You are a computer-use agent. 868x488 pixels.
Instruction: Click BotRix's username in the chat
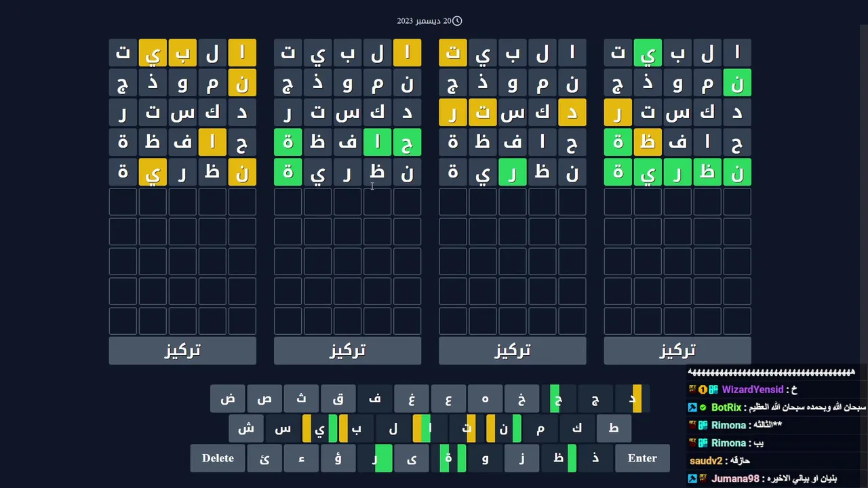tap(726, 407)
